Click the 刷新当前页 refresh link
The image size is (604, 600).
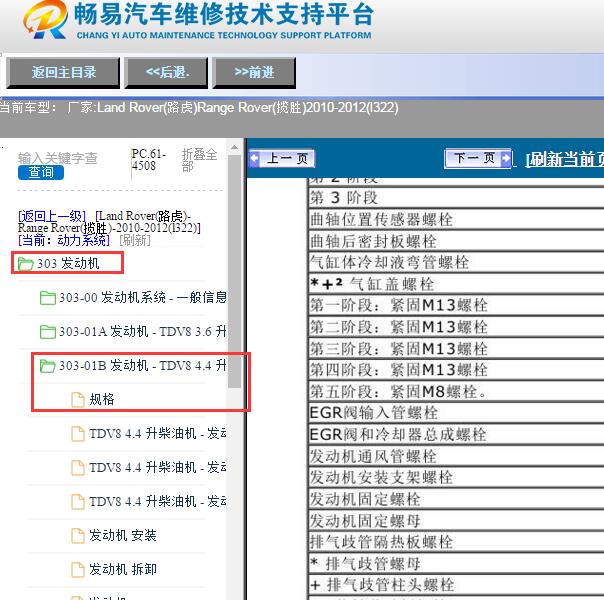tap(564, 159)
